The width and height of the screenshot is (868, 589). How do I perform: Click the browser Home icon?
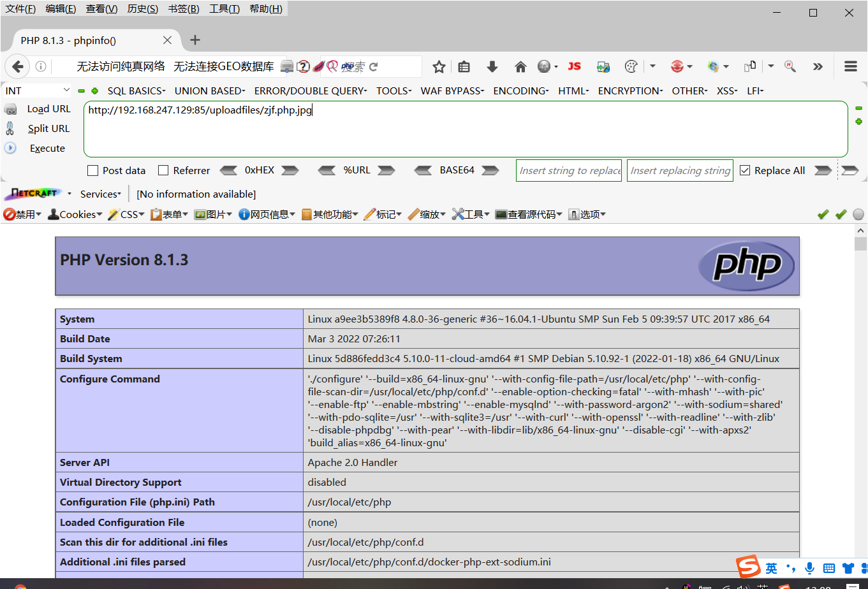coord(520,66)
